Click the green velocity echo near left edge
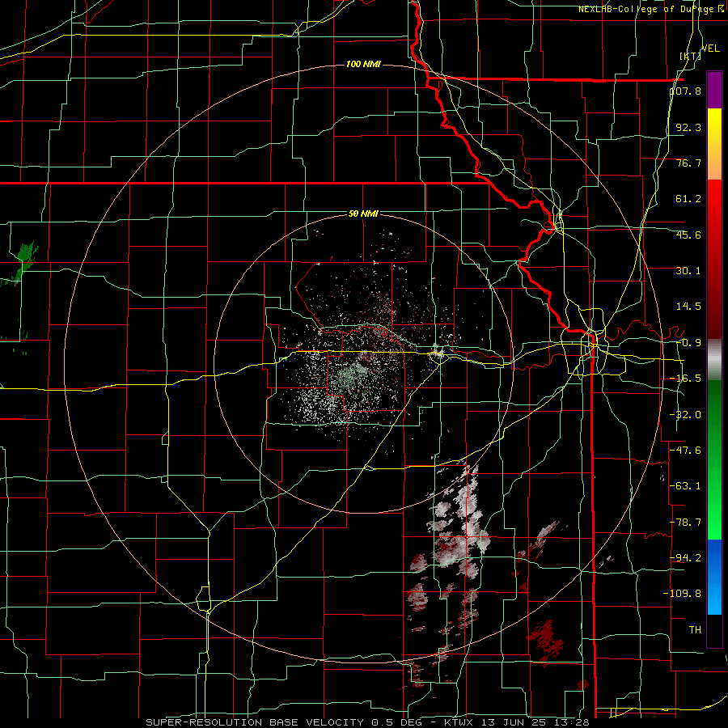Image resolution: width=728 pixels, height=728 pixels. pyautogui.click(x=23, y=261)
